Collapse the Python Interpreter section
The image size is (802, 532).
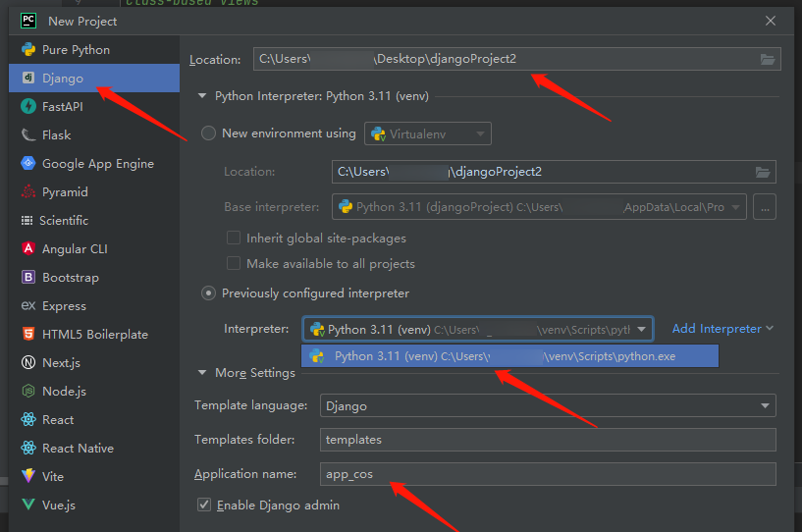pyautogui.click(x=202, y=96)
